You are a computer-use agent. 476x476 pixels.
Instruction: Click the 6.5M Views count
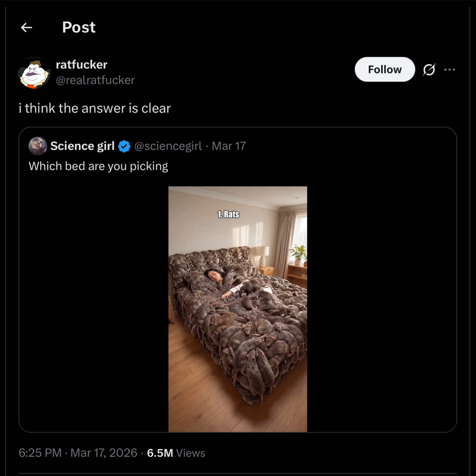click(176, 453)
